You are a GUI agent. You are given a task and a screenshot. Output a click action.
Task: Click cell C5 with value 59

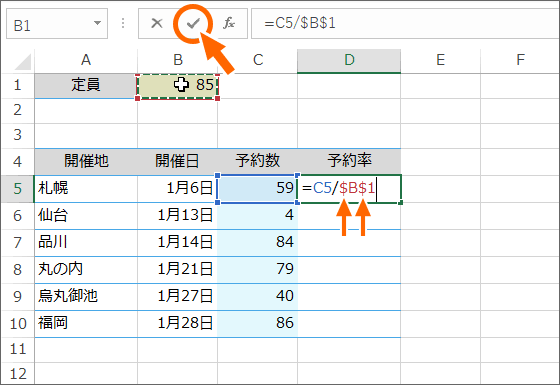(x=258, y=189)
